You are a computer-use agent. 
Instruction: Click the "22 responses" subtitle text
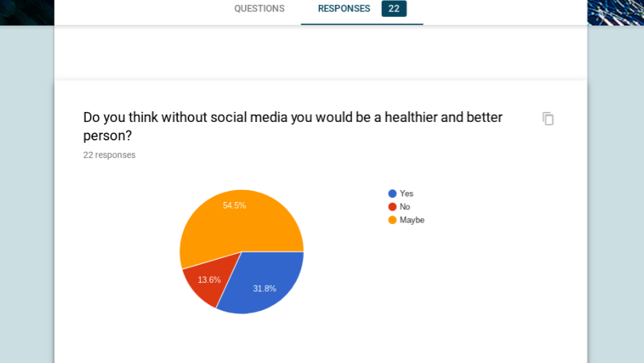point(109,155)
